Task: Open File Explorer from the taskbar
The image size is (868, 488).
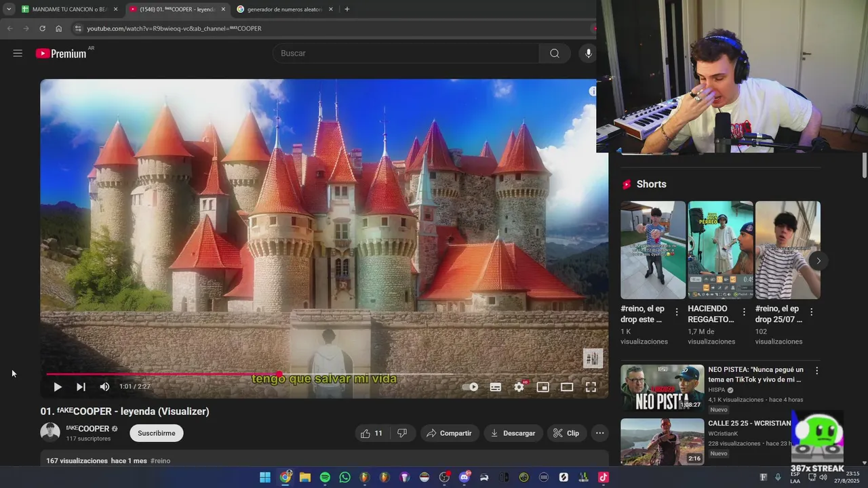Action: (x=305, y=477)
